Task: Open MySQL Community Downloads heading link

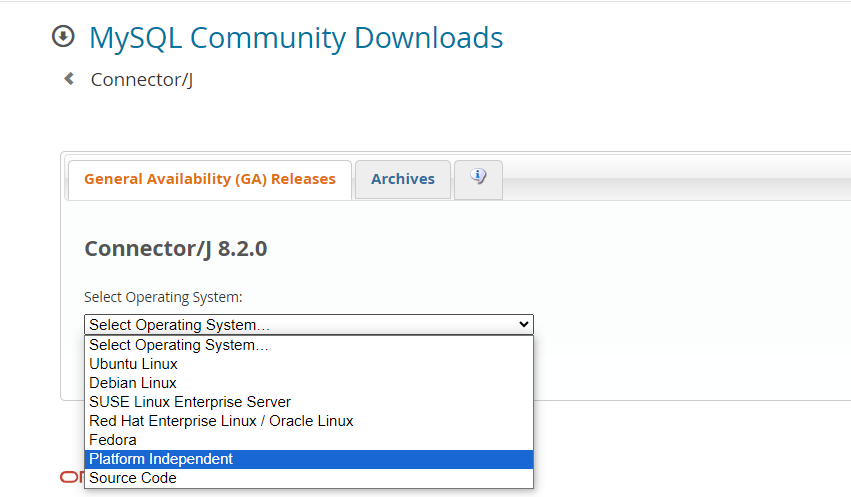Action: 296,38
